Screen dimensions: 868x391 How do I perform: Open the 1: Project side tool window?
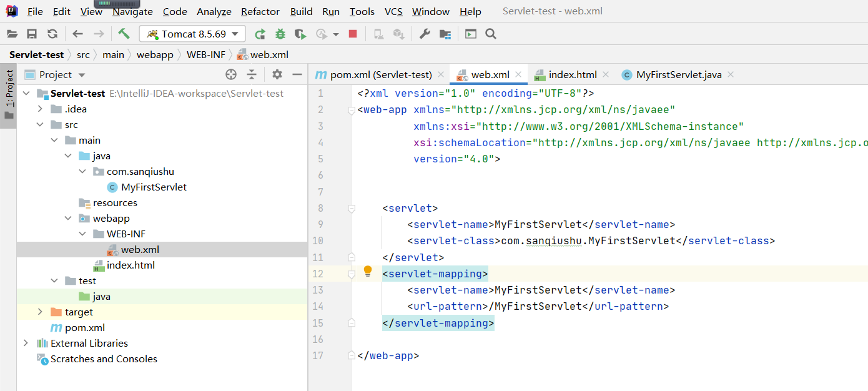point(9,96)
